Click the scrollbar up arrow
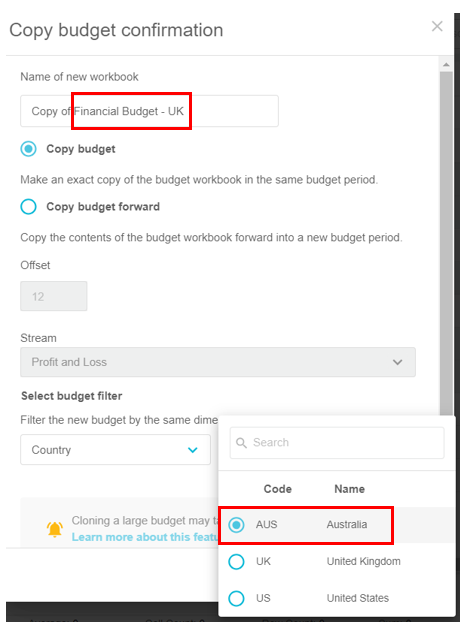Screen dimensions: 460x622 point(446,64)
